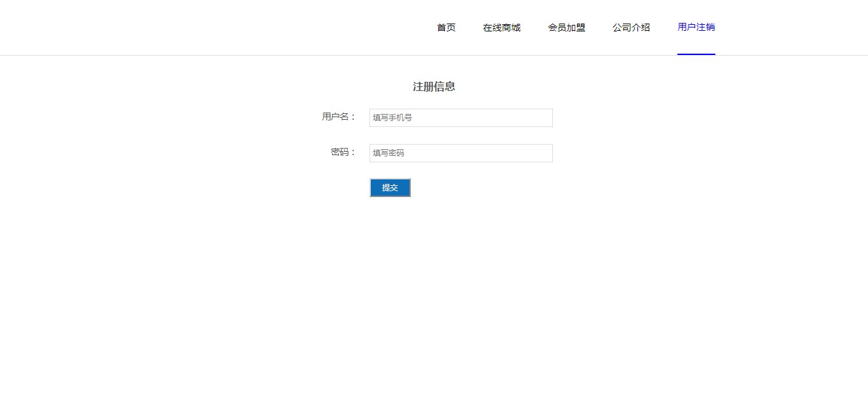The image size is (868, 415).
Task: Focus the 填写手机号 username field
Action: (x=461, y=118)
